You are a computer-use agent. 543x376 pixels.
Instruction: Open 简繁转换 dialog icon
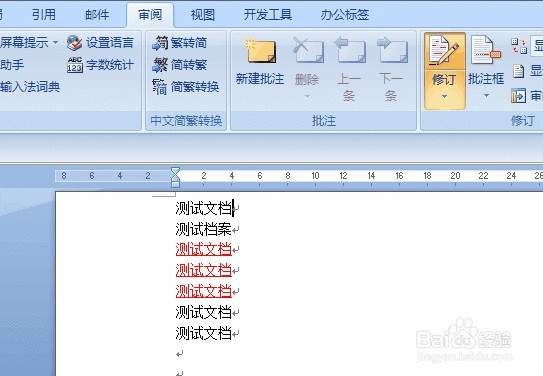coord(160,87)
